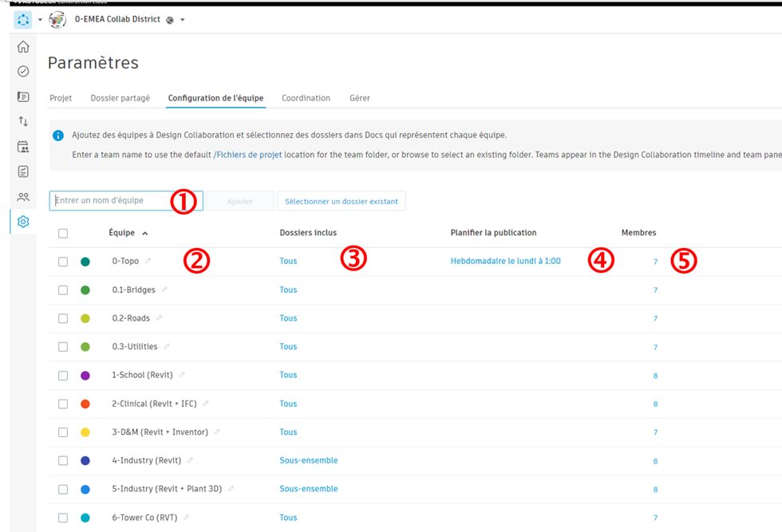Check the 0.1-Bridges team row
Image resolution: width=782 pixels, height=532 pixels.
click(x=63, y=290)
